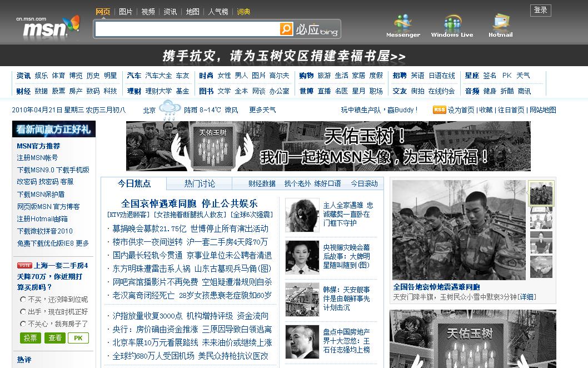The height and width of the screenshot is (368, 588).
Task: Click the 玩中粮生产队，赢Buddy link
Action: tap(379, 110)
